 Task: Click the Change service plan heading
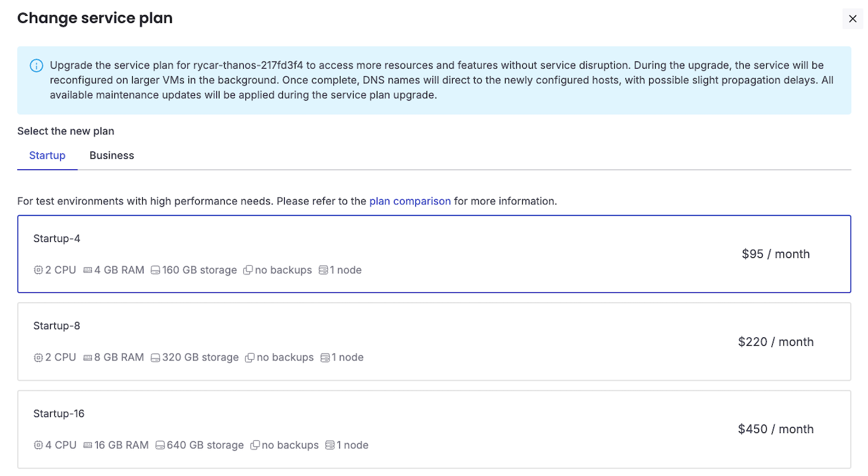[95, 18]
